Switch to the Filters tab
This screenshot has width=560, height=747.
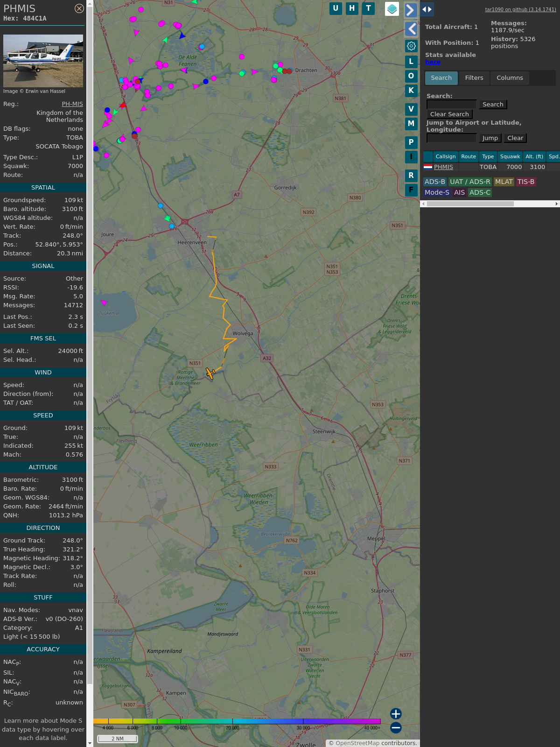[474, 78]
